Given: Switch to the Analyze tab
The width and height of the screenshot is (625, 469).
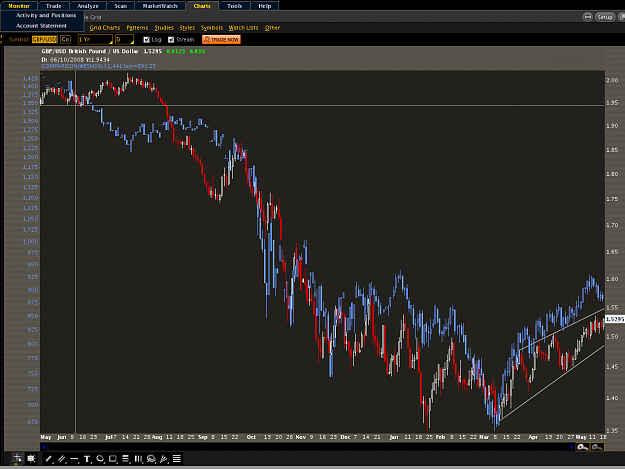Looking at the screenshot, I should point(88,6).
